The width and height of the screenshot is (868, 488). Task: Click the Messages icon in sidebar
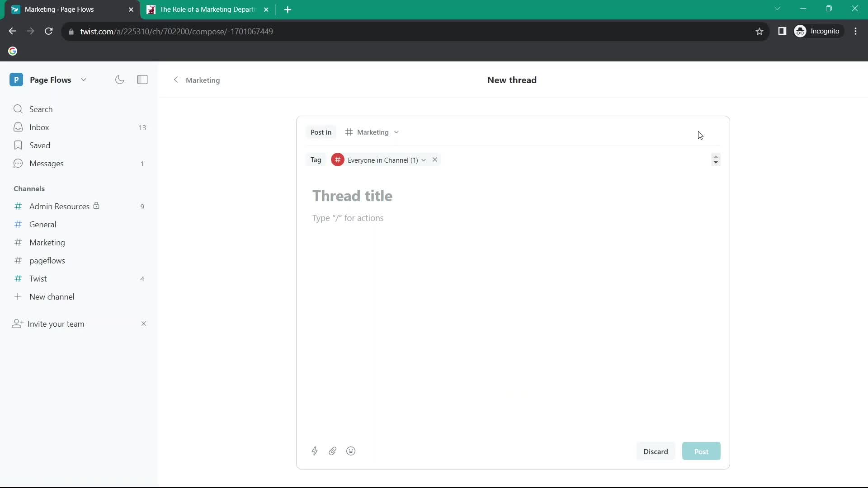[17, 163]
